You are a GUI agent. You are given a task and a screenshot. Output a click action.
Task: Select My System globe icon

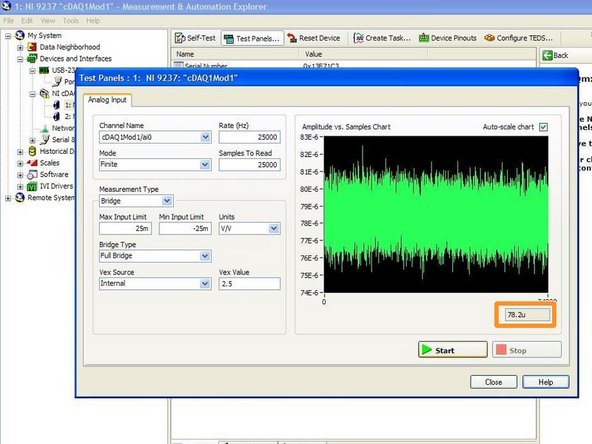point(20,35)
